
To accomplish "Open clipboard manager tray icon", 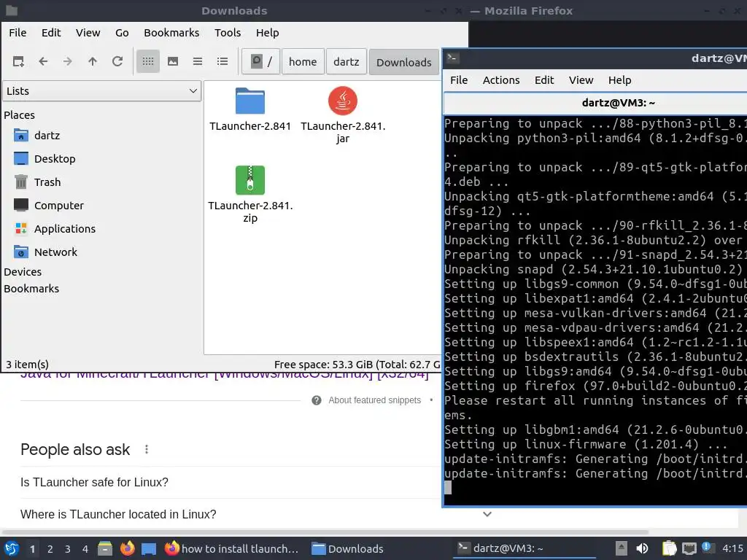I will point(670,548).
